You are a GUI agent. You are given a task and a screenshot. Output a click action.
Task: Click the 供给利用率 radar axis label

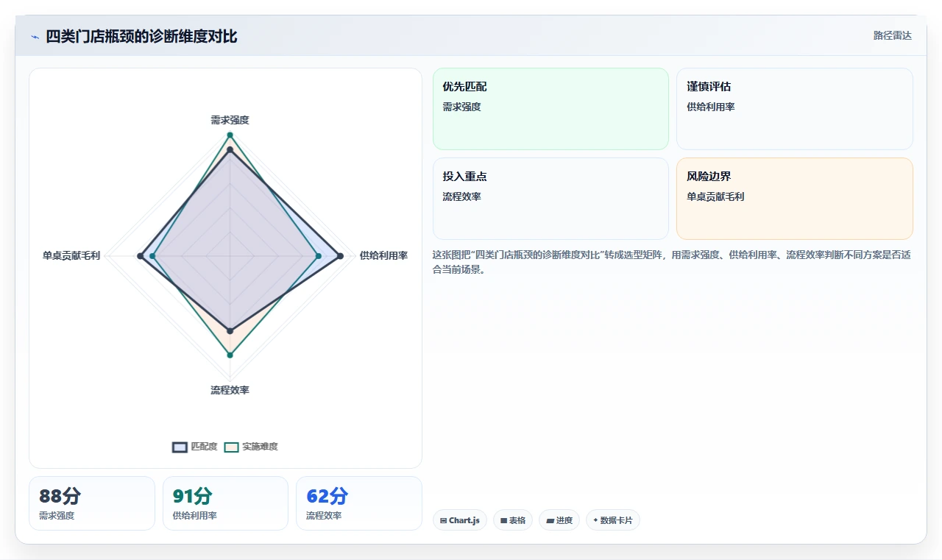[383, 255]
